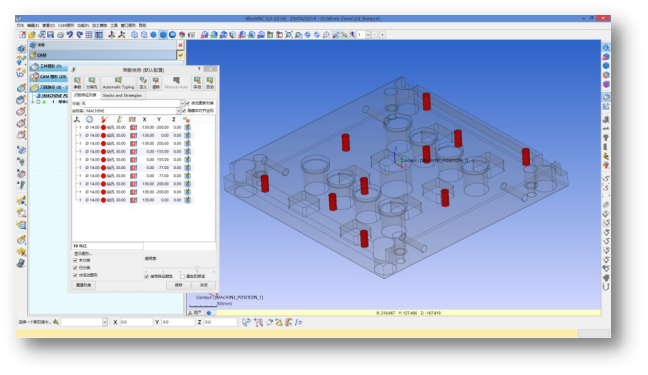Undo using the blue curved arrow icon
Image resolution: width=648 pixels, height=375 pixels.
click(x=70, y=35)
